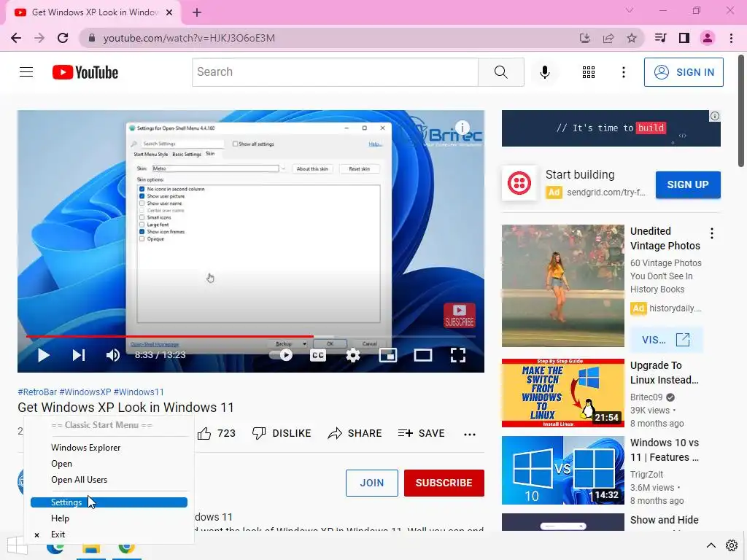The height and width of the screenshot is (560, 747).
Task: Open a new browser tab
Action: point(197,12)
